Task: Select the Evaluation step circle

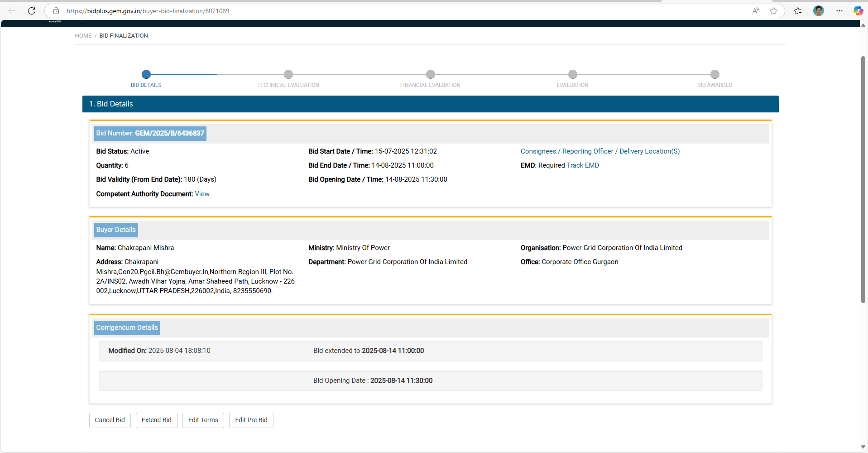Action: click(573, 74)
